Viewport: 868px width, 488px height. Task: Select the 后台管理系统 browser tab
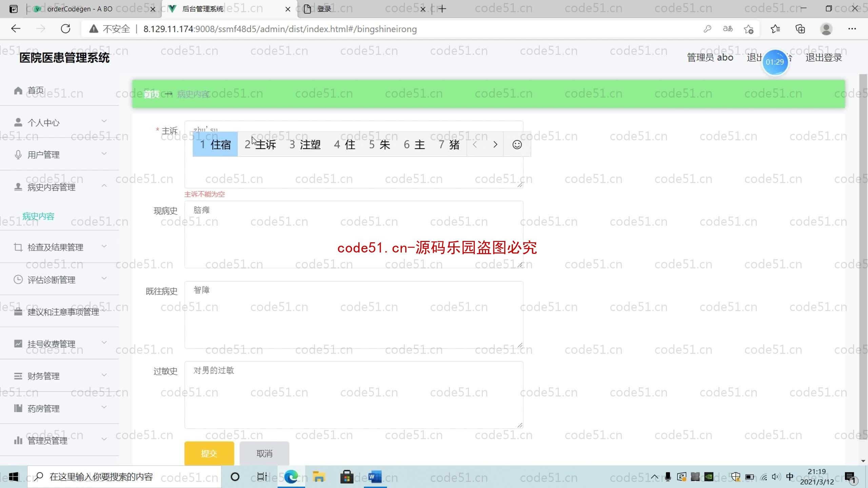click(x=229, y=9)
